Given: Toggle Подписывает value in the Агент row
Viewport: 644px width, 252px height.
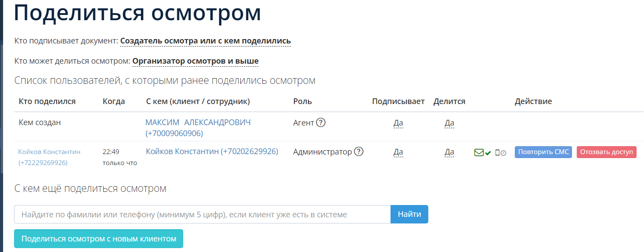Looking at the screenshot, I should click(x=398, y=123).
